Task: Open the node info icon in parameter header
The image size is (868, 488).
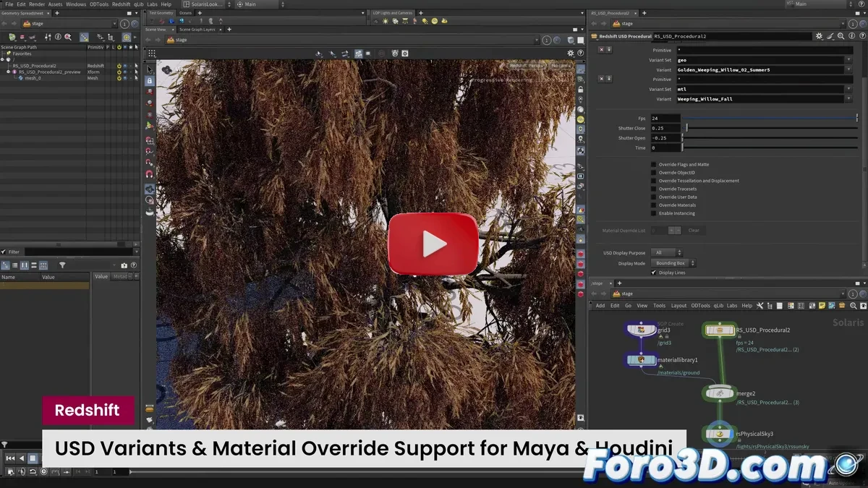Action: click(850, 35)
